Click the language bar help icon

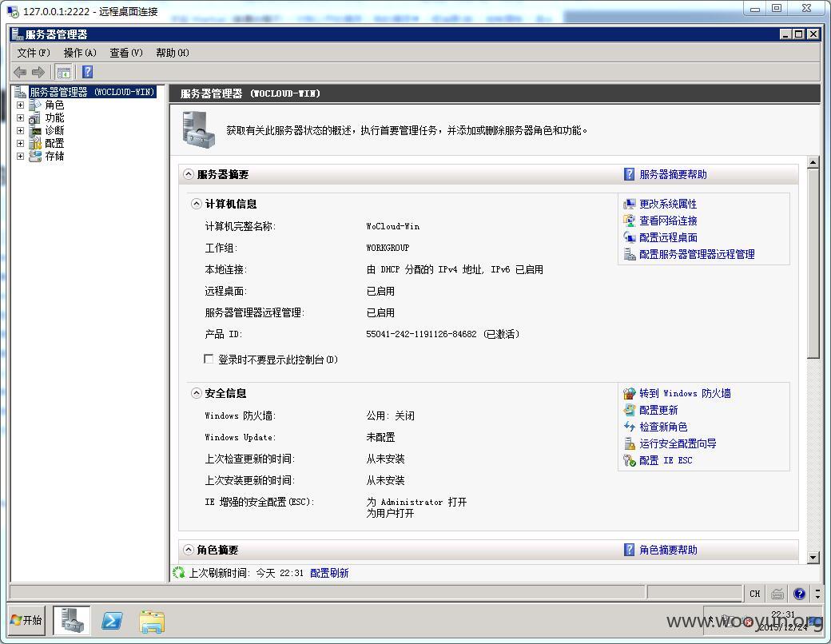pos(800,594)
